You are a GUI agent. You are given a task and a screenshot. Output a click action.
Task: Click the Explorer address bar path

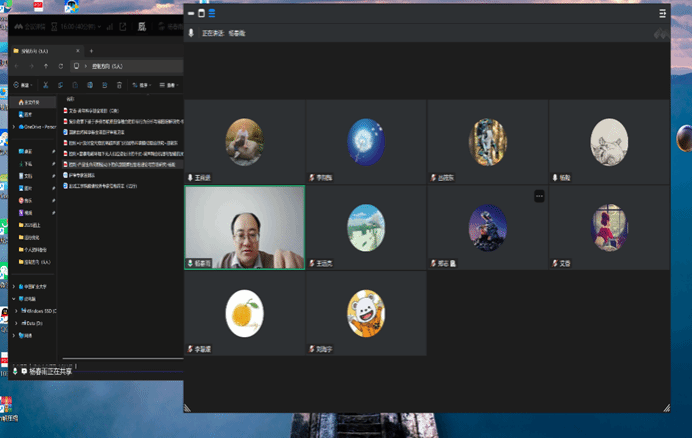coord(110,66)
